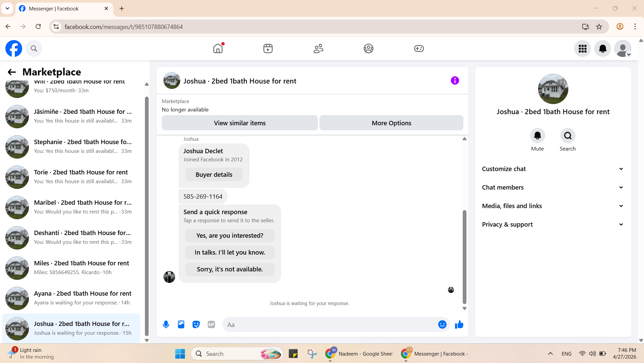
Task: Open the Ayana conversation
Action: point(71,298)
